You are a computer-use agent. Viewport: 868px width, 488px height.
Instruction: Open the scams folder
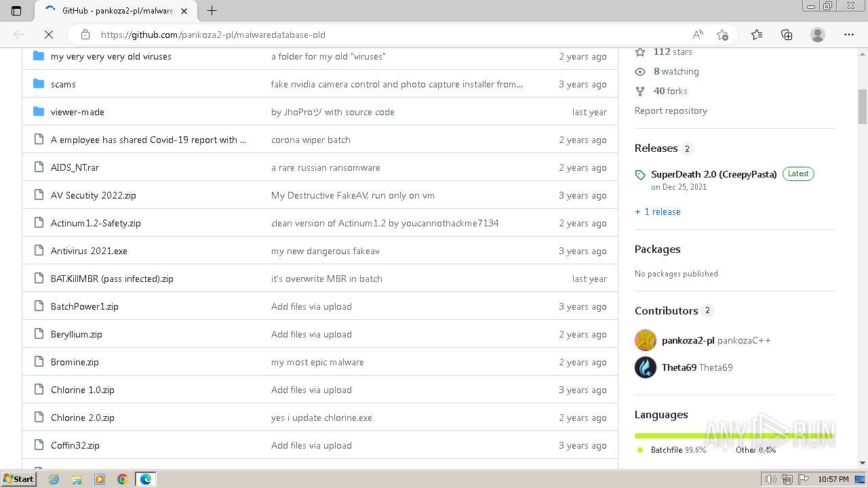(x=63, y=84)
